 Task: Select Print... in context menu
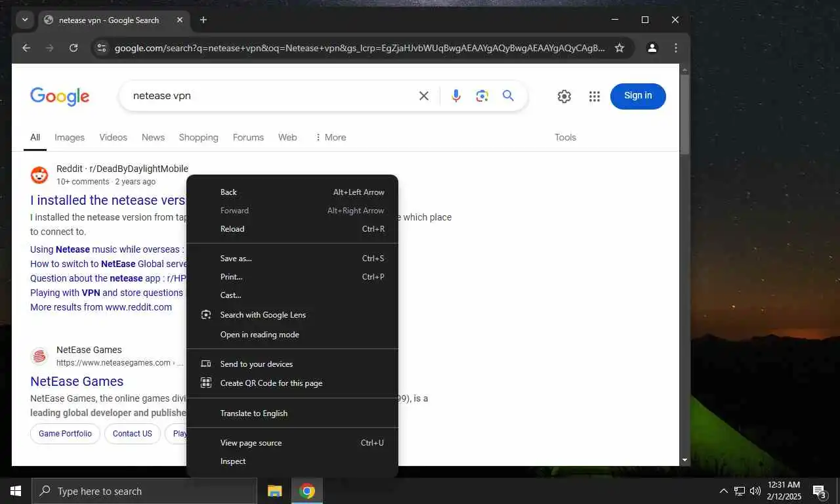coord(293,277)
